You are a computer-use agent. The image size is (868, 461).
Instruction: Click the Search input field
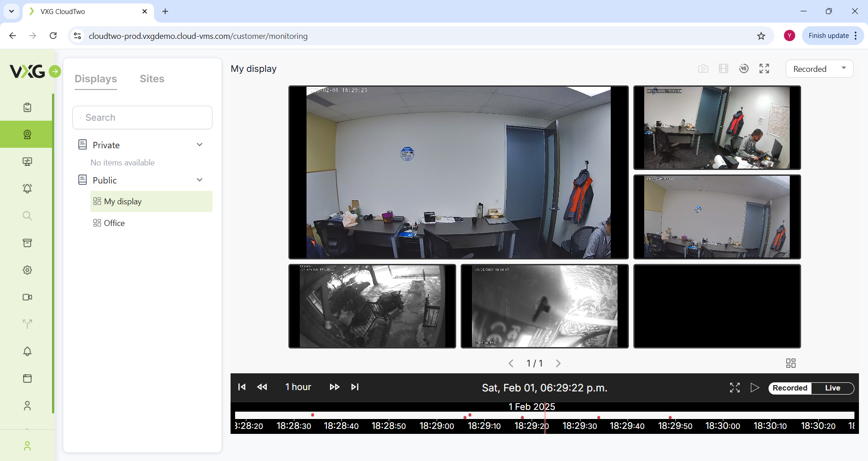point(142,118)
